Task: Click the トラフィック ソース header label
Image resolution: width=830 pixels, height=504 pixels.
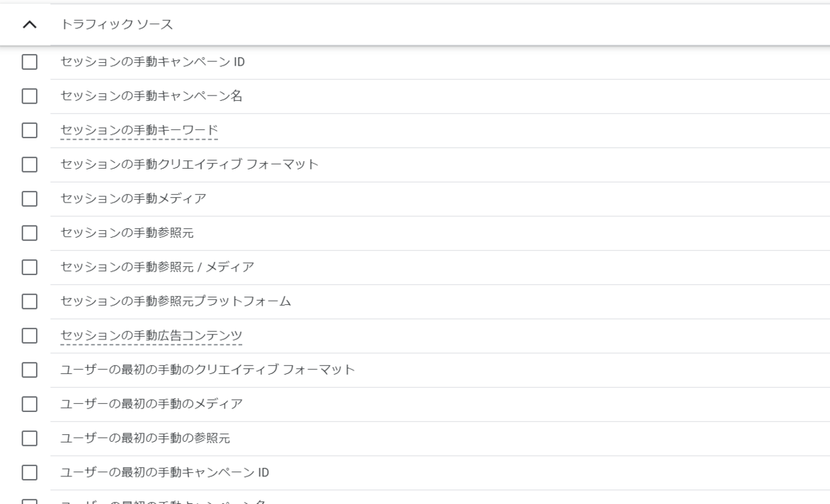Action: (117, 25)
